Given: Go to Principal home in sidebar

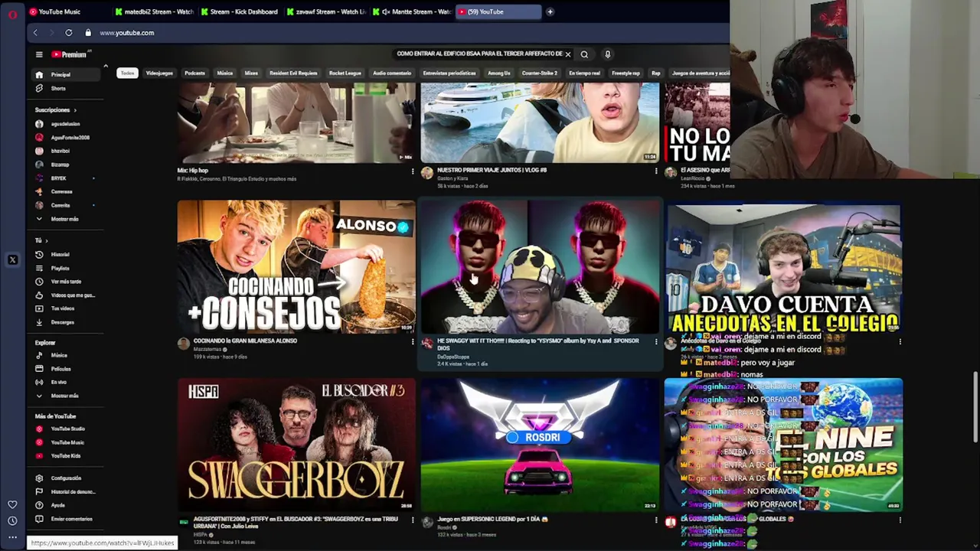Looking at the screenshot, I should [67, 75].
